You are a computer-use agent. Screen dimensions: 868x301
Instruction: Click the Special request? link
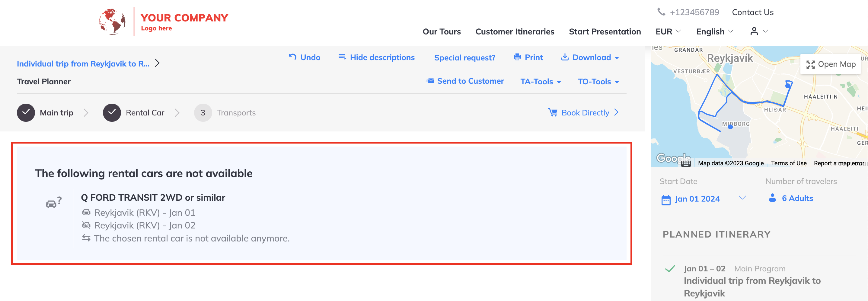(x=465, y=58)
